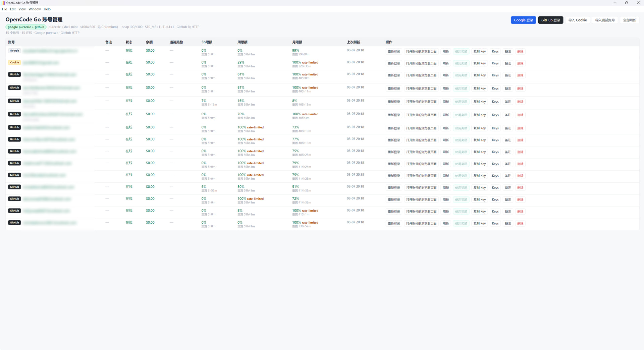Click the 全部刷新 button
The image size is (644, 350).
[x=630, y=20]
